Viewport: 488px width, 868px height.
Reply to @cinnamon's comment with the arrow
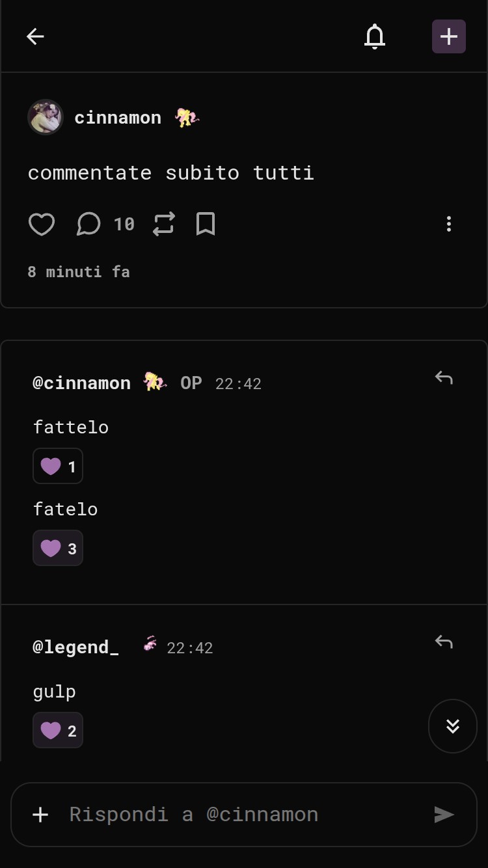point(444,378)
